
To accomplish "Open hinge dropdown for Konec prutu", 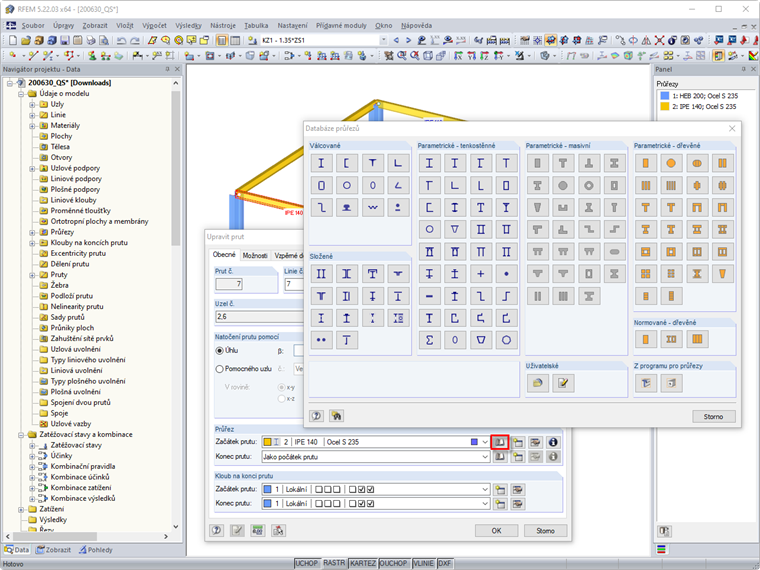I will pos(485,504).
